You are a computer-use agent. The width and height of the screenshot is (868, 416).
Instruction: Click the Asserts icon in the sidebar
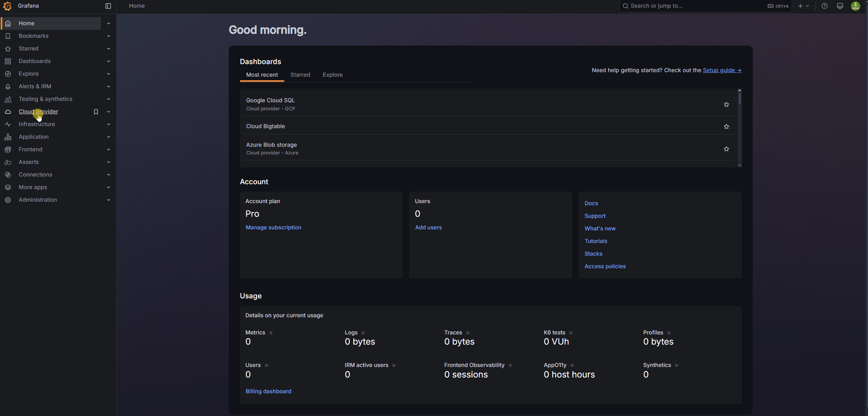click(8, 162)
